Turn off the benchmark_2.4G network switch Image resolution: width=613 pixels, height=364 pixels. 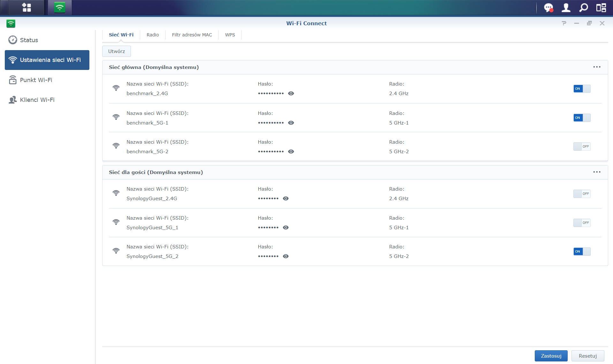(582, 89)
